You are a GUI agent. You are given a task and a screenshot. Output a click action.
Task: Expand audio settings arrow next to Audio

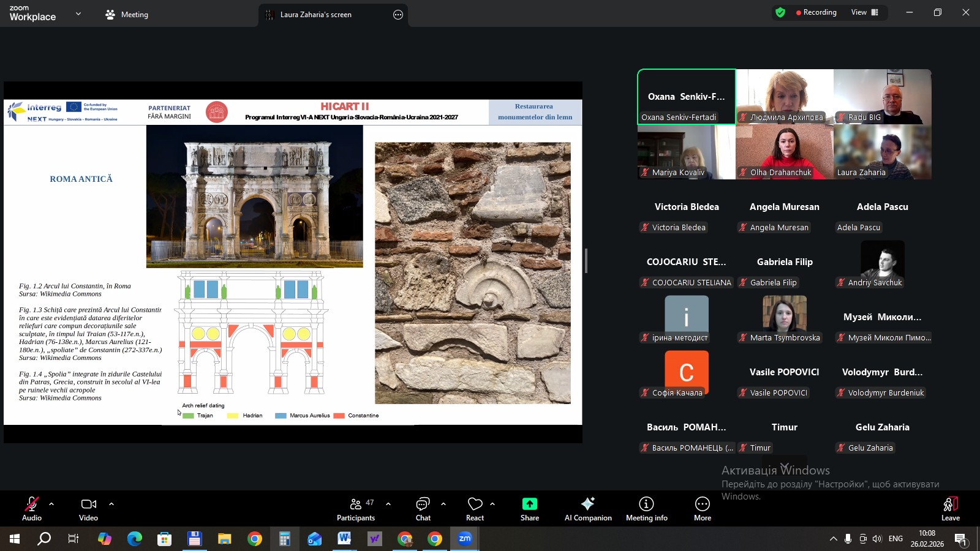51,504
